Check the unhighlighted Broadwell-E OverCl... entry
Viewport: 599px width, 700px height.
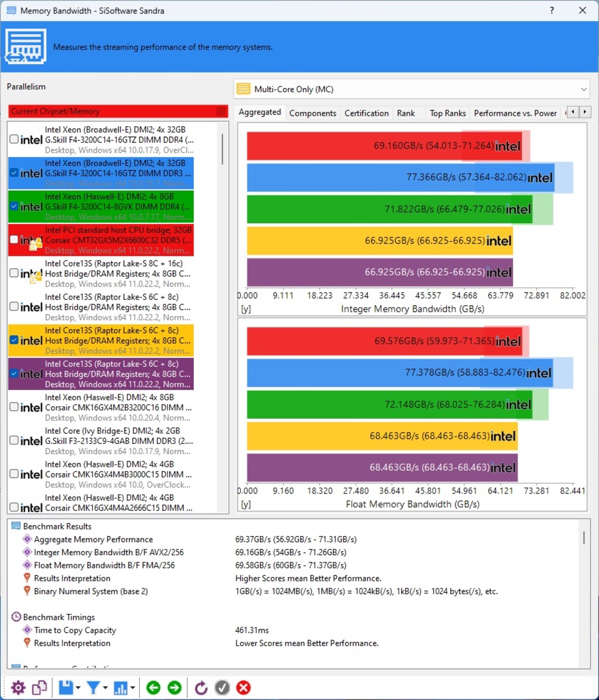point(14,139)
